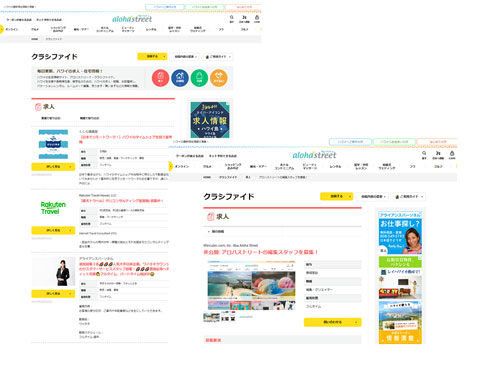Click yellow round arrow left of オンライン, listing page
The image size is (494, 380).
[1, 29]
